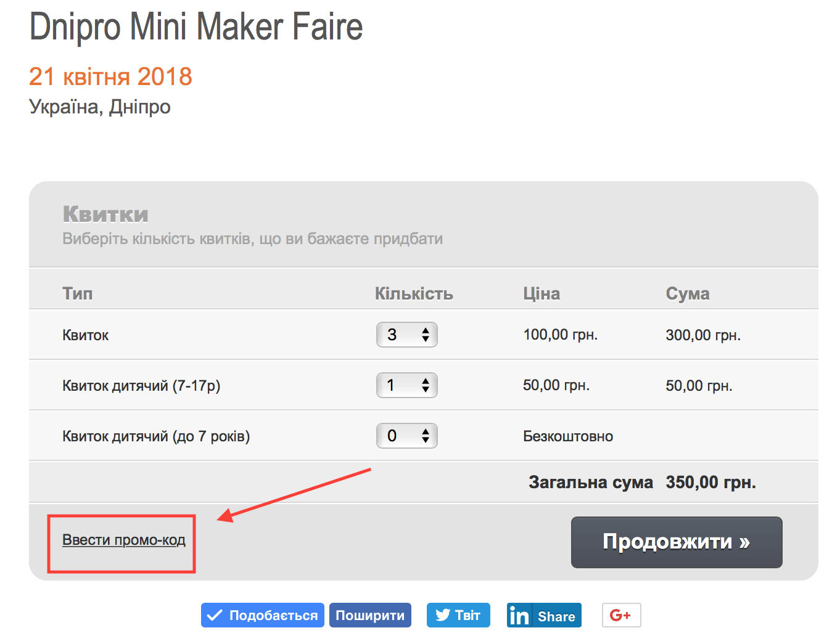Screen dimensions: 840x641
Task: Click the sum 300,00 грн.
Action: tap(703, 335)
